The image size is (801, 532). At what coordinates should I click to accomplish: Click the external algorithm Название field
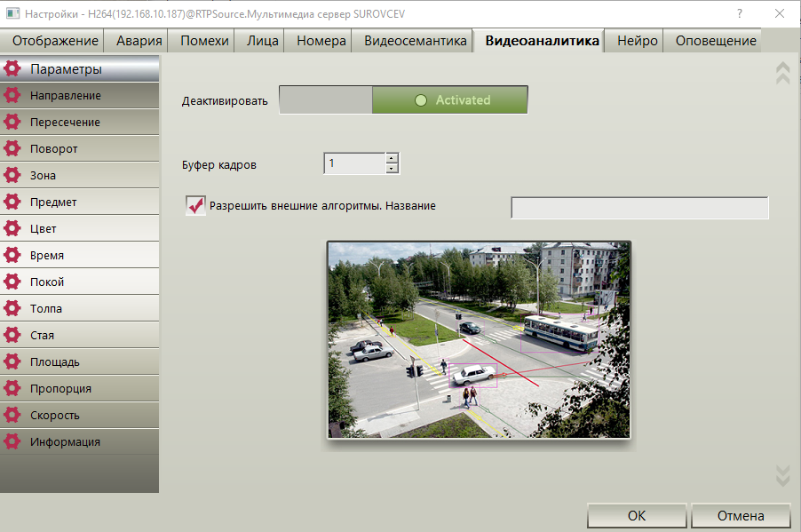coord(639,208)
